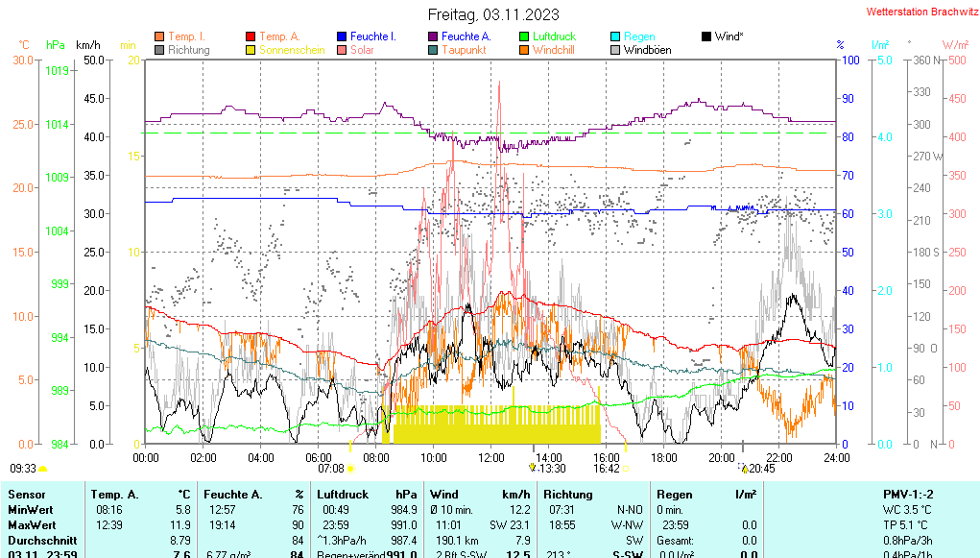Select the Taupunkt legend label
980x558 pixels.
point(464,50)
